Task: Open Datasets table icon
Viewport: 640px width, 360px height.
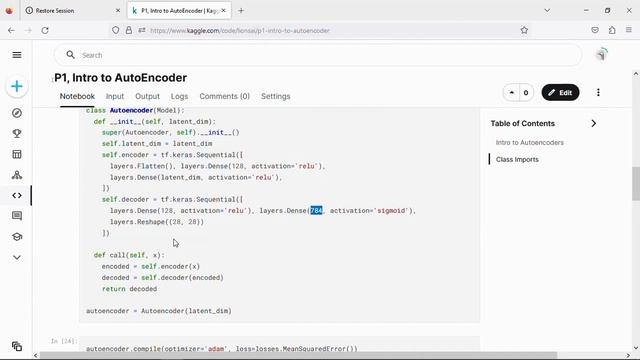Action: pyautogui.click(x=17, y=154)
